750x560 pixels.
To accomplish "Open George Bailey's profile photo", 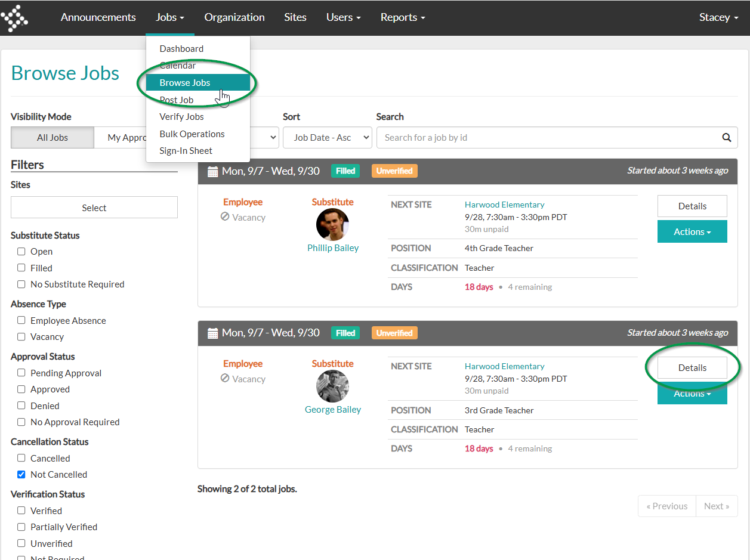I will [x=332, y=386].
